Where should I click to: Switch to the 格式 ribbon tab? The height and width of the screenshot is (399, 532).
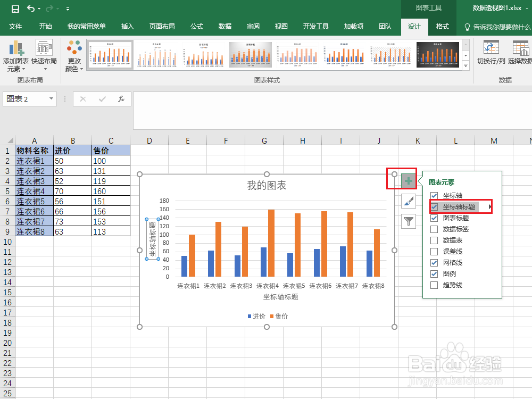[442, 27]
